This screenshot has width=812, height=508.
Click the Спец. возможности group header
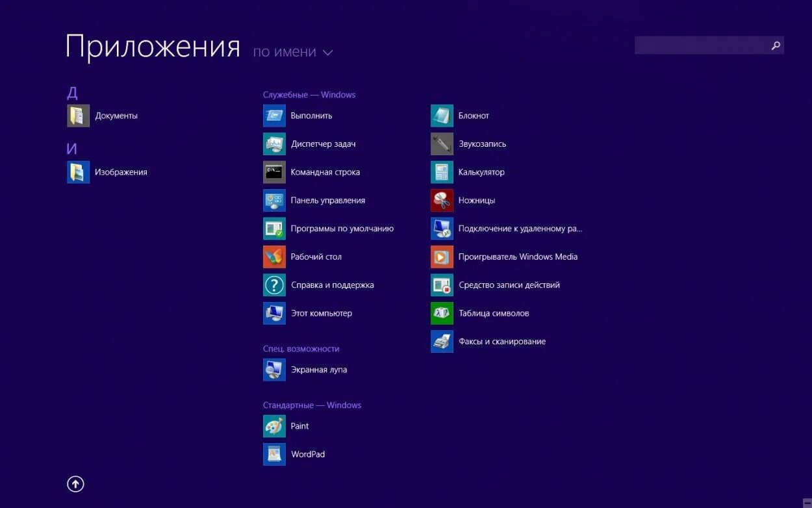pyautogui.click(x=301, y=349)
